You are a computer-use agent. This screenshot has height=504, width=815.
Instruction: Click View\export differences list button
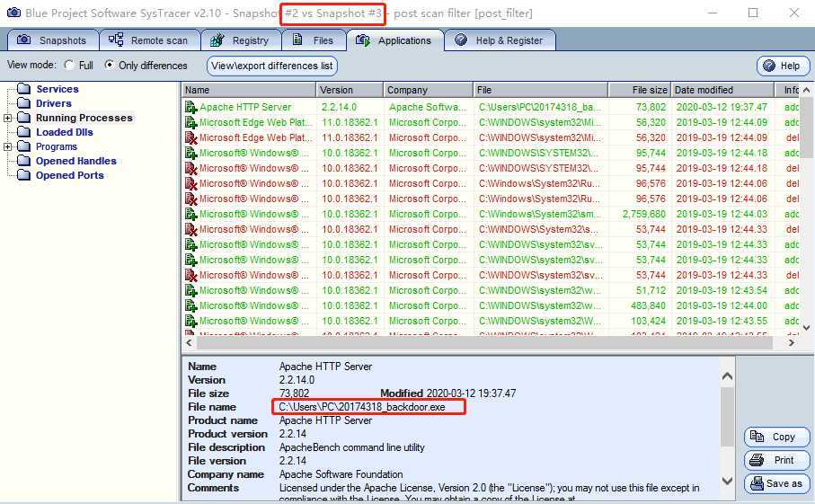272,66
